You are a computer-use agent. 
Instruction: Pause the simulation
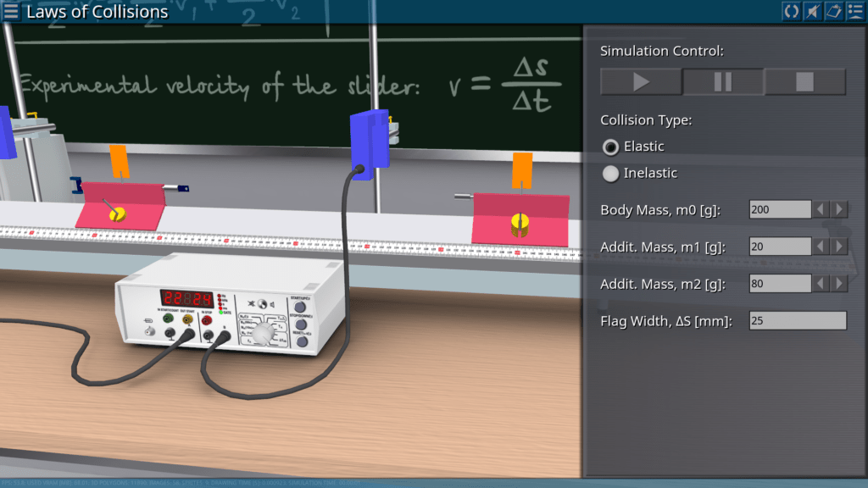click(723, 82)
